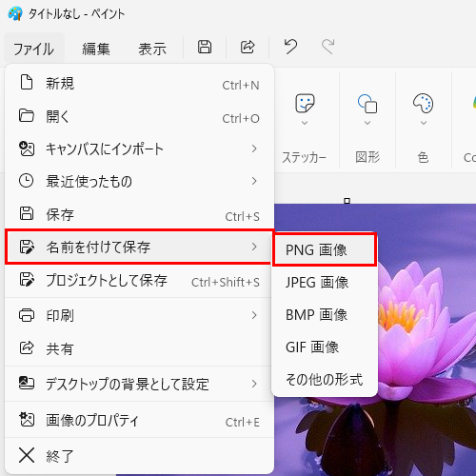Undo the last action
The height and width of the screenshot is (476, 476).
click(290, 47)
